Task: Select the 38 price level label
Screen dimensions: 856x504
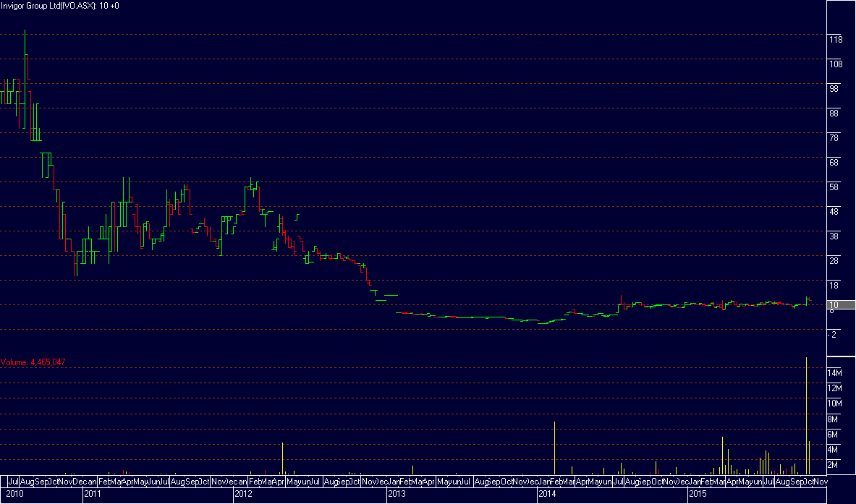Action: pos(834,236)
